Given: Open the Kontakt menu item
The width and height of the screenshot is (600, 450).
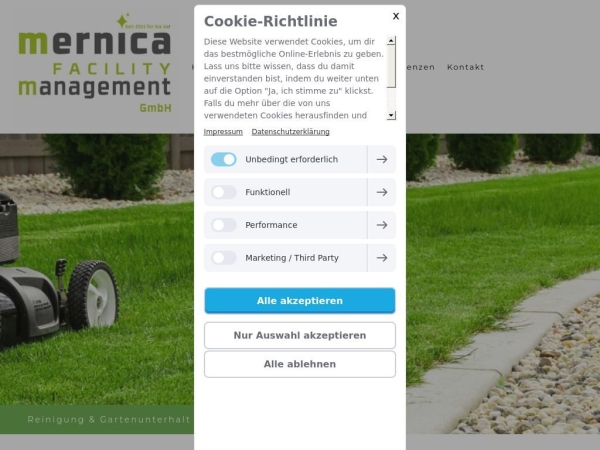Looking at the screenshot, I should tap(466, 67).
